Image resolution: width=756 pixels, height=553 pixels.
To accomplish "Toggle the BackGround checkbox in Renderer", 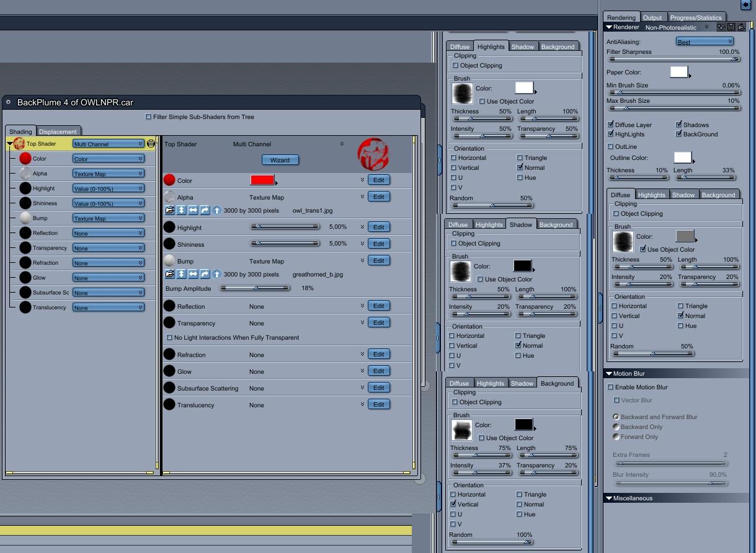I will click(x=678, y=134).
